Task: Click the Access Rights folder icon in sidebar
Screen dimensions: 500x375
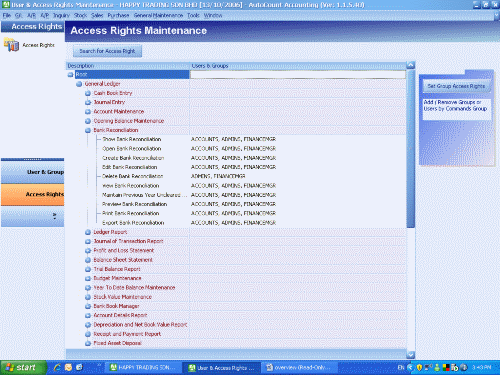Action: click(12, 45)
